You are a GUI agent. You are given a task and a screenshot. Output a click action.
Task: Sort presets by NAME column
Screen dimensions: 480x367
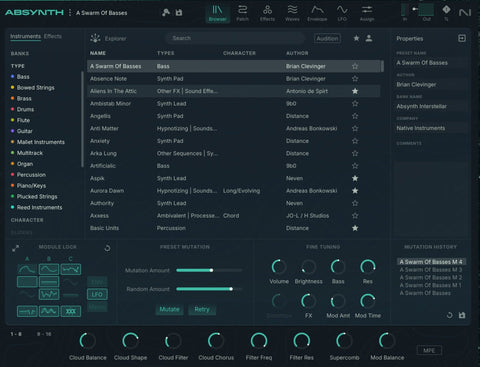coord(98,53)
